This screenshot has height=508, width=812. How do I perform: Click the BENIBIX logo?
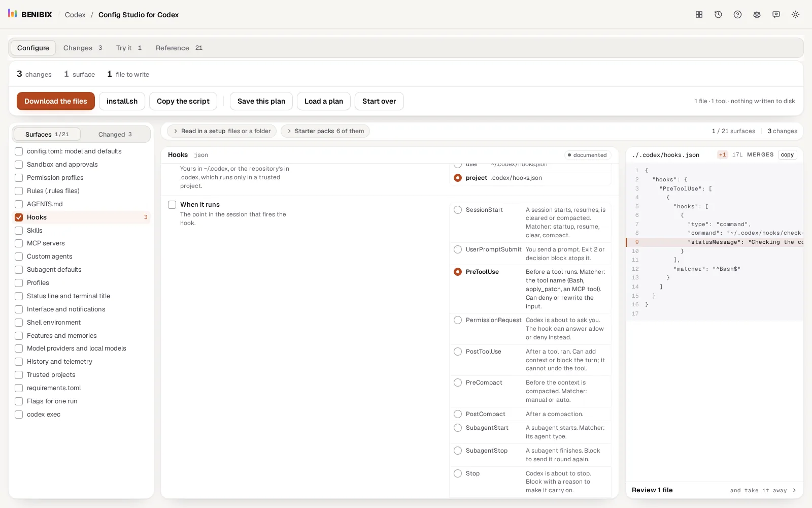[30, 14]
